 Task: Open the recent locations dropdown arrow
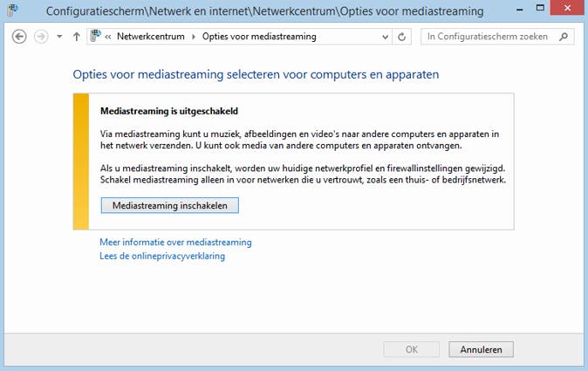(x=59, y=38)
